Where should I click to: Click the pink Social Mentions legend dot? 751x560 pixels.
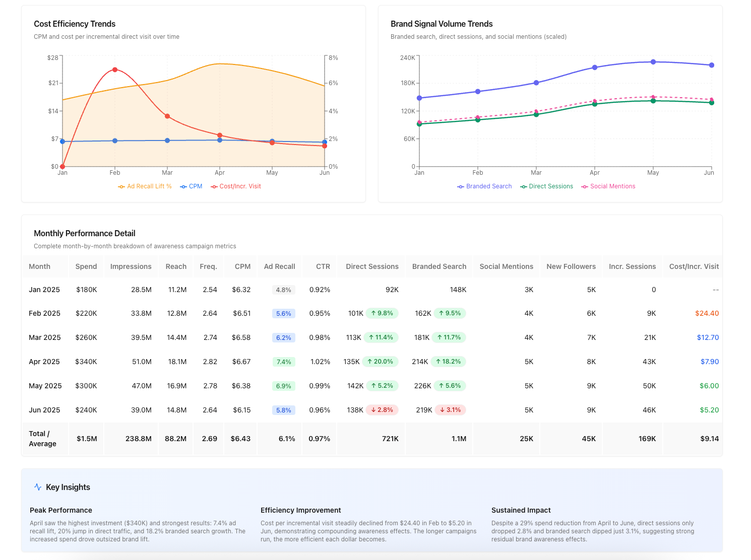click(584, 186)
